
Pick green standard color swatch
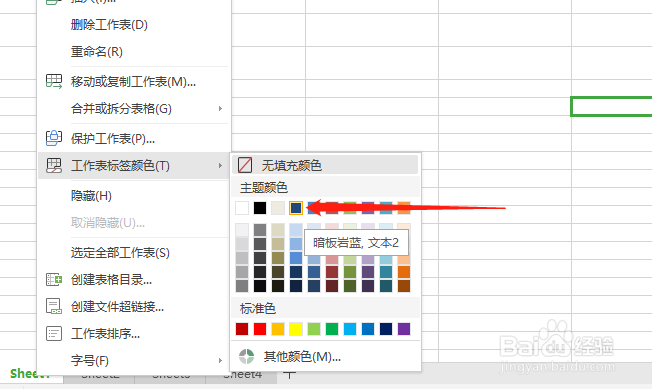point(332,329)
